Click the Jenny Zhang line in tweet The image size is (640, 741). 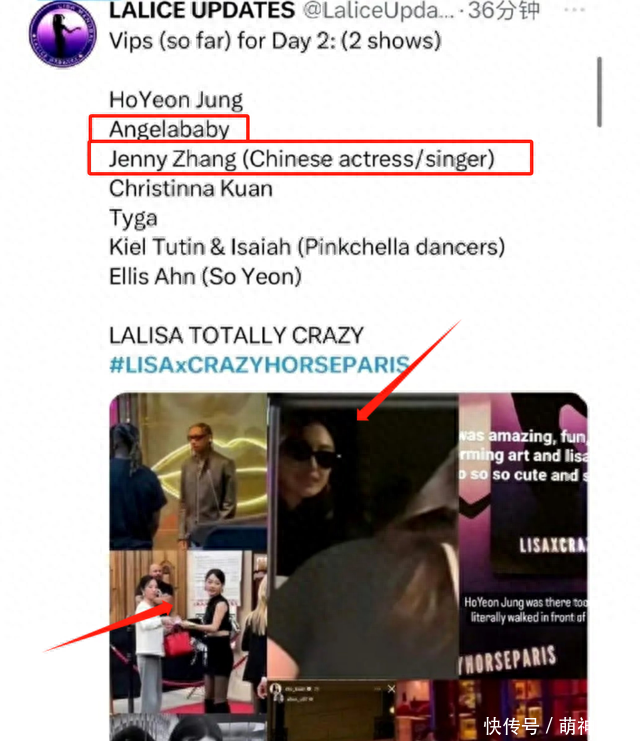coord(302,159)
